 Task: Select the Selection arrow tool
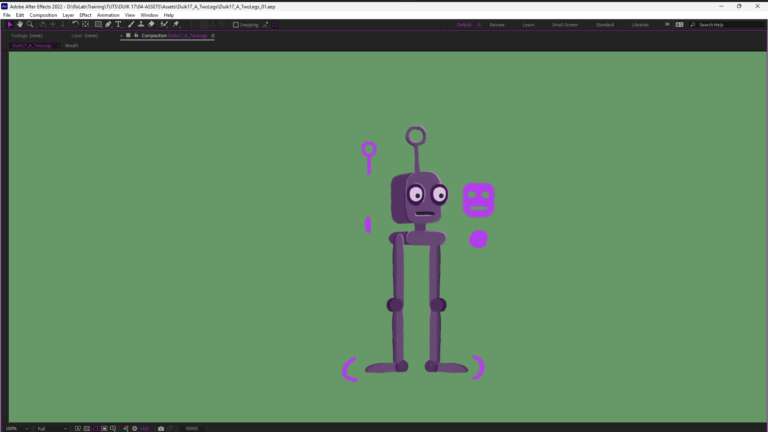click(x=9, y=24)
